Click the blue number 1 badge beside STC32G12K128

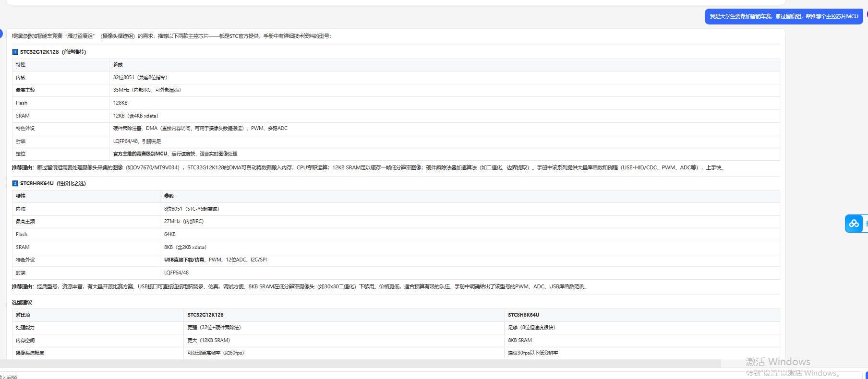[15, 52]
